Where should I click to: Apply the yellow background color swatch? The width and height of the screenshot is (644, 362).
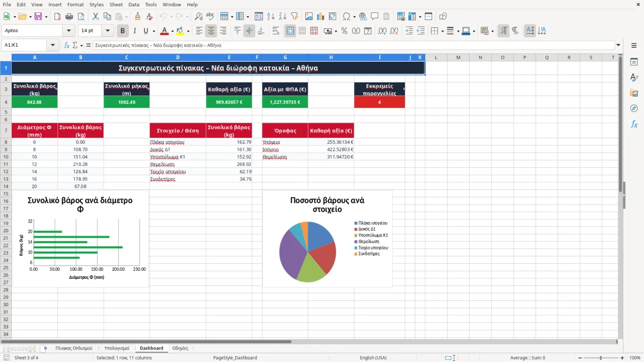tap(180, 31)
